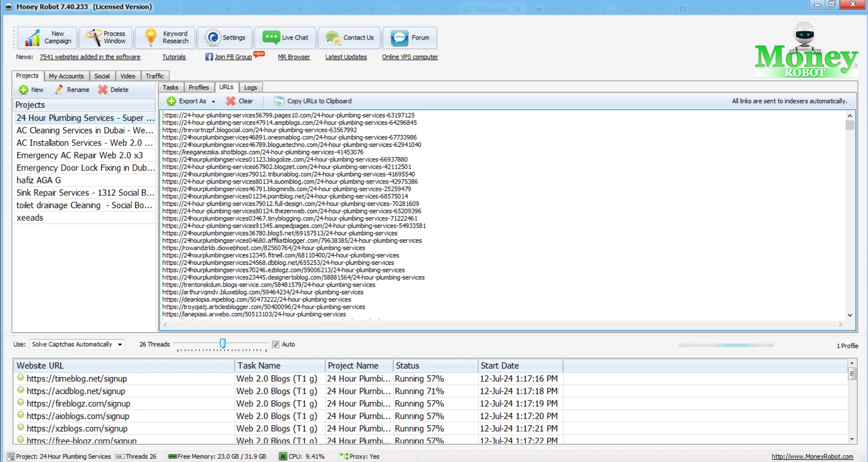Click the Free Memory icon in status bar
The width and height of the screenshot is (868, 462).
pyautogui.click(x=172, y=457)
